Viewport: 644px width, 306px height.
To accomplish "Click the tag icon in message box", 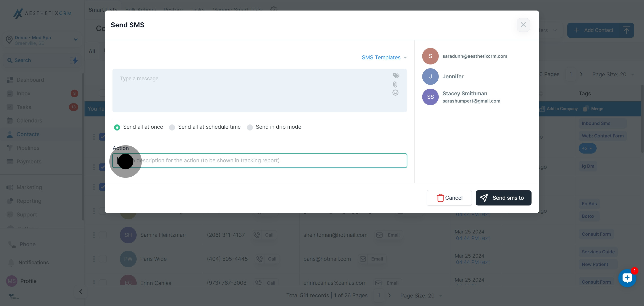I will (396, 76).
